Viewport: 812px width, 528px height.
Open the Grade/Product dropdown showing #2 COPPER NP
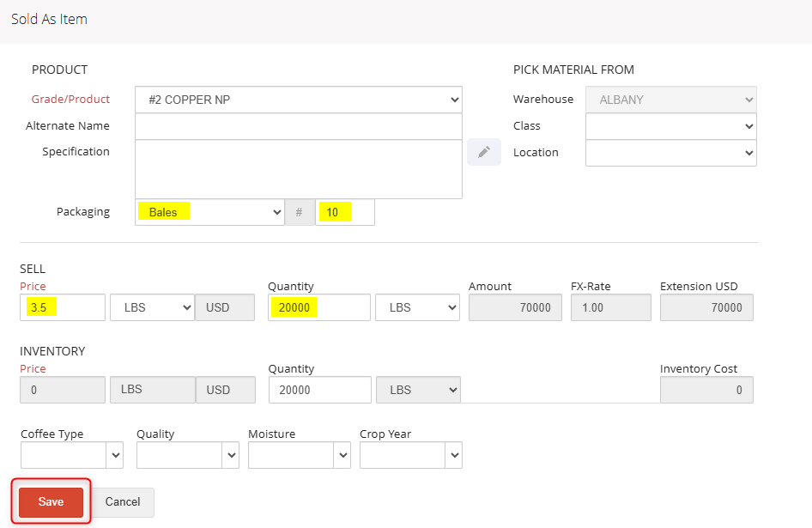point(298,100)
